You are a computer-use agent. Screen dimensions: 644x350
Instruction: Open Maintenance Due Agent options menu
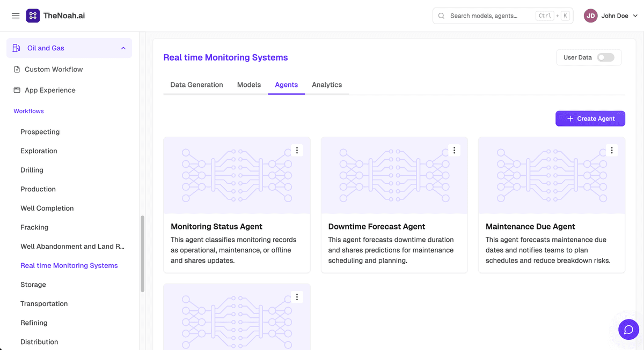pyautogui.click(x=612, y=151)
